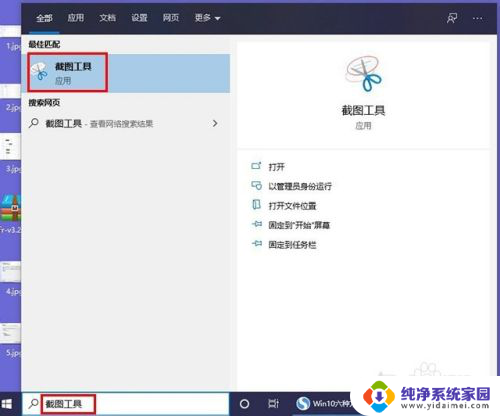Screen dimensions: 500x416
Task: Open the three-dot options menu
Action: point(477,18)
